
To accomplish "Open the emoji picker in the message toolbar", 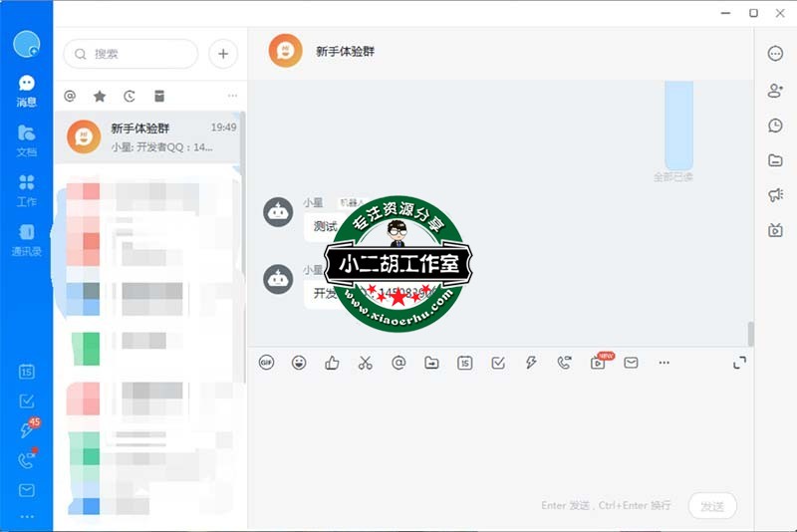I will [299, 363].
